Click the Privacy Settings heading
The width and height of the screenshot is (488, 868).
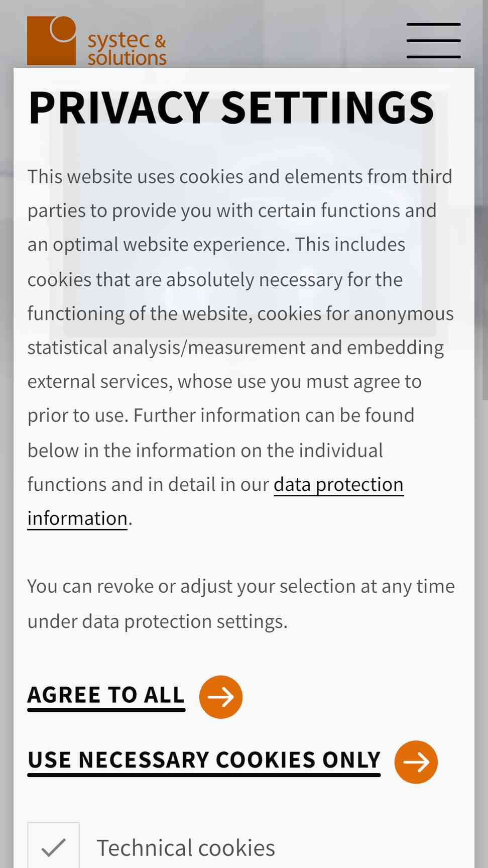coord(231,107)
